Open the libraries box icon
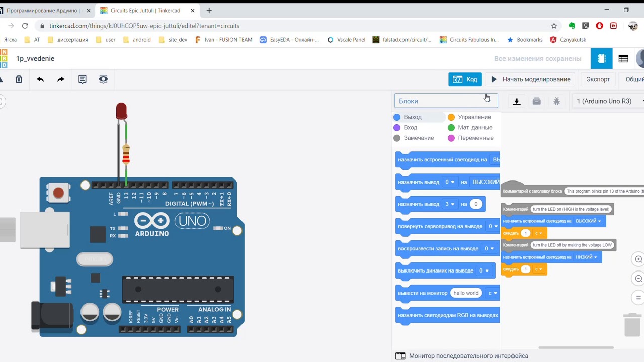Image resolution: width=644 pixels, height=362 pixels. 536,101
